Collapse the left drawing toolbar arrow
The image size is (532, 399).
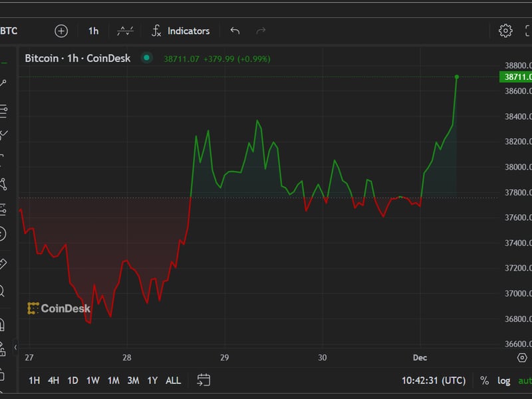[x=15, y=347]
